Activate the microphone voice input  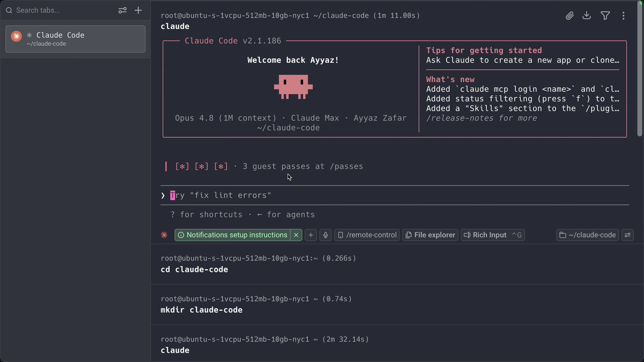(x=325, y=235)
